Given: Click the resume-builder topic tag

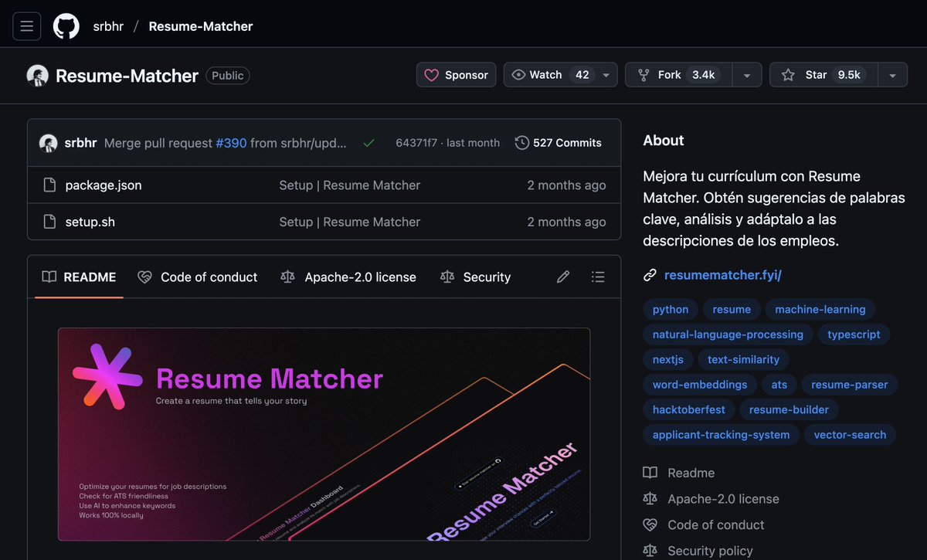Looking at the screenshot, I should coord(789,409).
